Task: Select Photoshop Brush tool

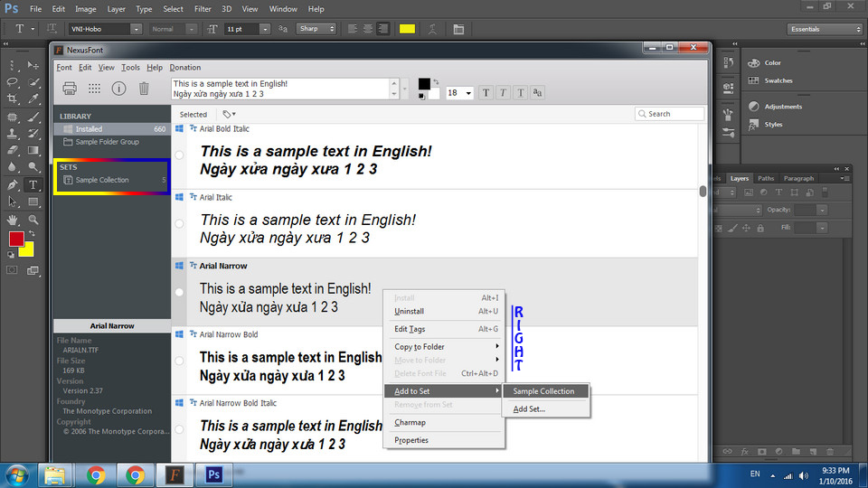Action: pyautogui.click(x=33, y=117)
